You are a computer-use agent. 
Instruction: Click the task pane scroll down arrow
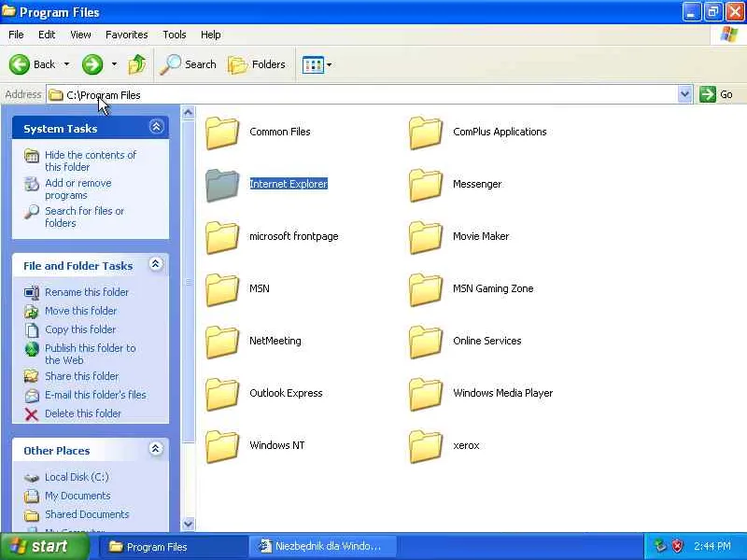pos(189,524)
